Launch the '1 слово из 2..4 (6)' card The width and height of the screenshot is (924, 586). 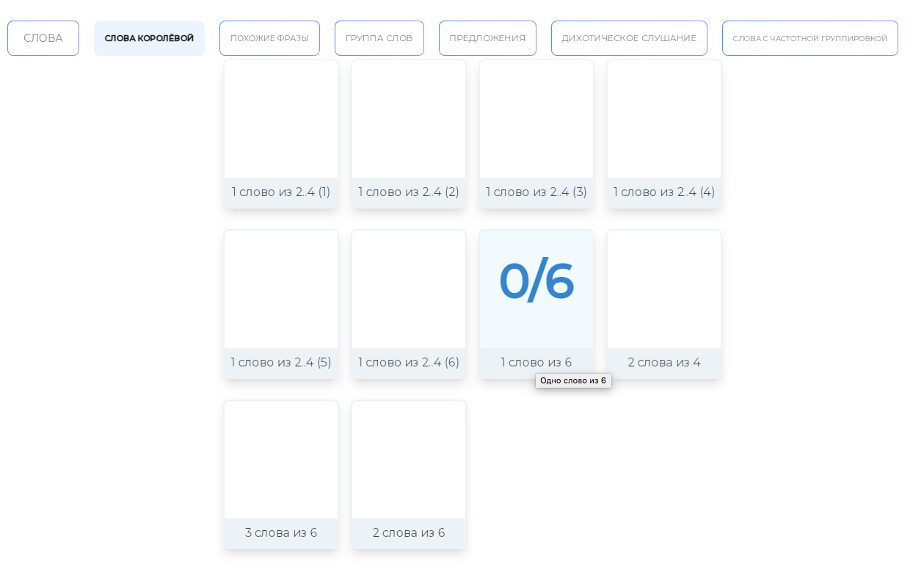pyautogui.click(x=409, y=304)
